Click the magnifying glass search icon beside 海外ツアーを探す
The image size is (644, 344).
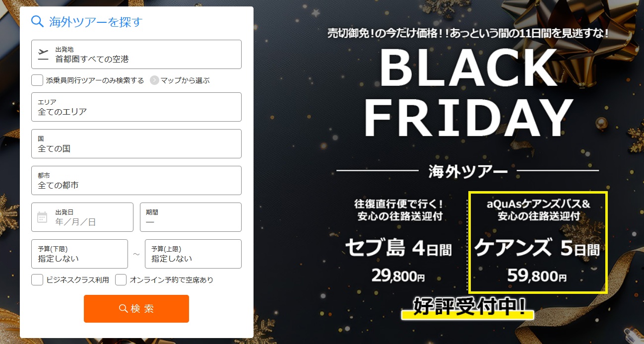(37, 22)
